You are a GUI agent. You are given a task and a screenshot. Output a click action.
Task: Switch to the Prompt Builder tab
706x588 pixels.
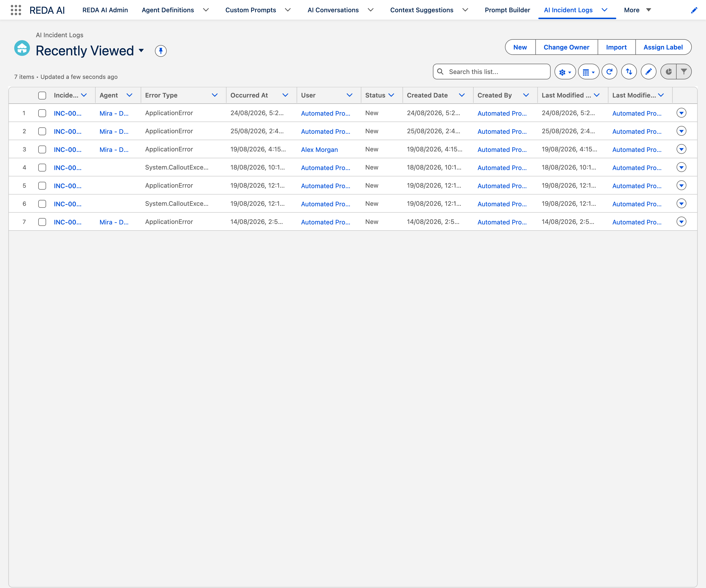(507, 10)
